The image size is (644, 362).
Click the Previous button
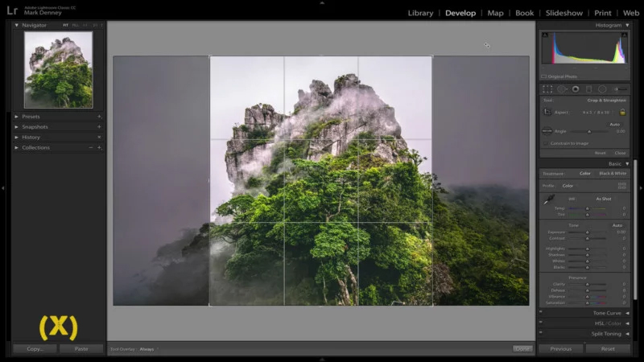(x=560, y=349)
